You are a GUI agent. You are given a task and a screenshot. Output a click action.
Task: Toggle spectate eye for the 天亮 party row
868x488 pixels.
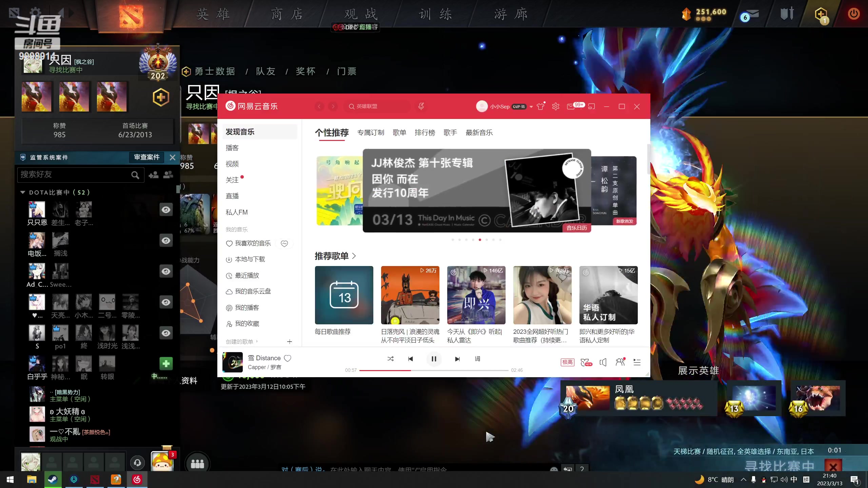tap(166, 302)
